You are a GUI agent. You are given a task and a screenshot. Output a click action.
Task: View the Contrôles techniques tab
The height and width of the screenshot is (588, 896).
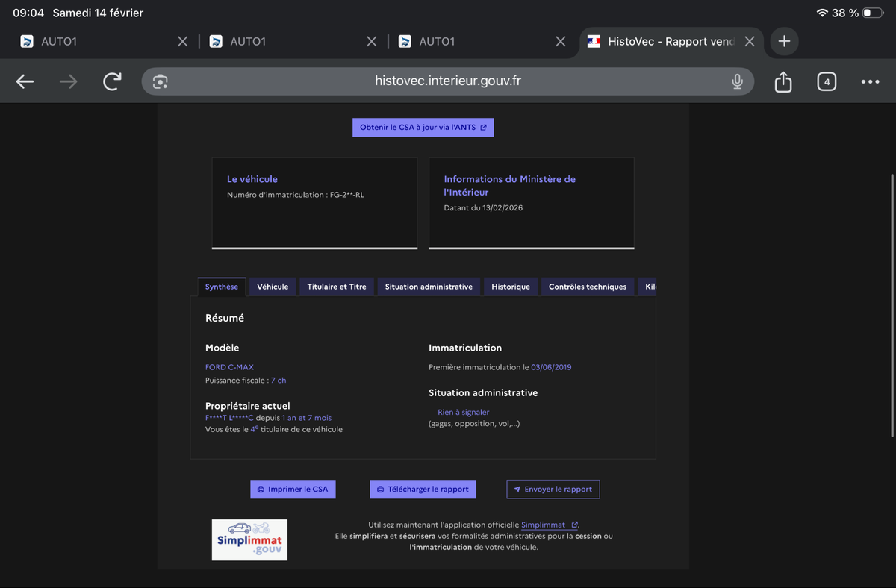point(588,287)
